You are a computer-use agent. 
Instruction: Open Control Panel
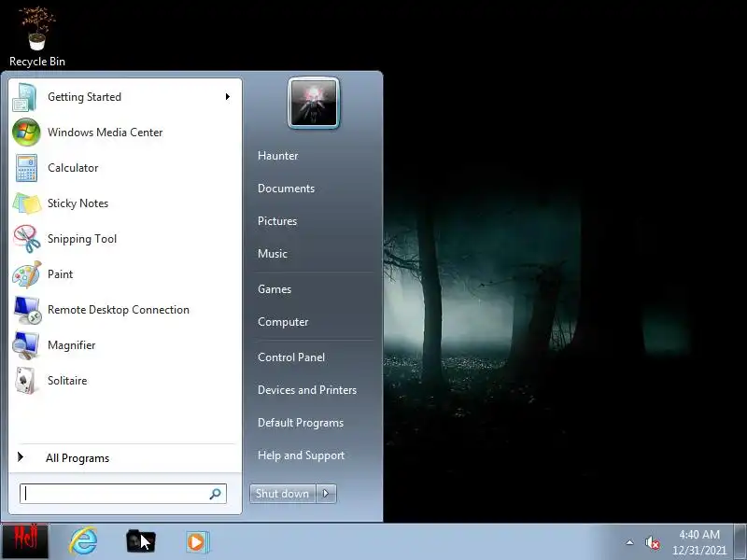coord(291,357)
